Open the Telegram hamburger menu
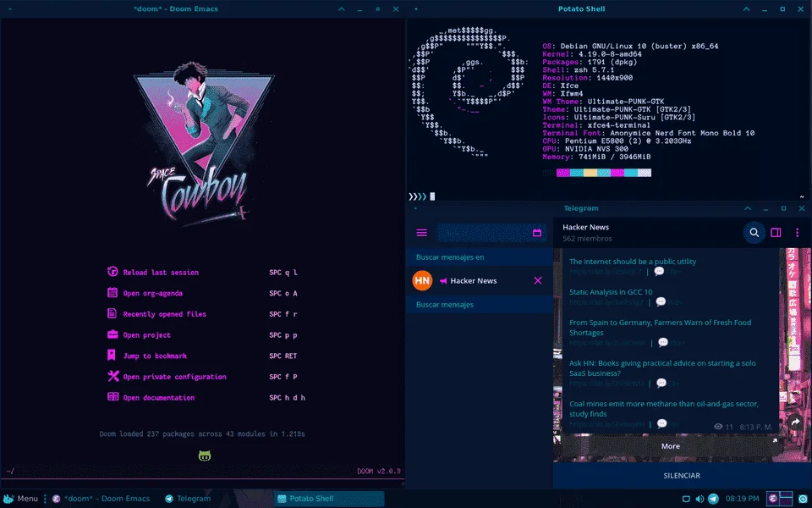 click(x=421, y=233)
